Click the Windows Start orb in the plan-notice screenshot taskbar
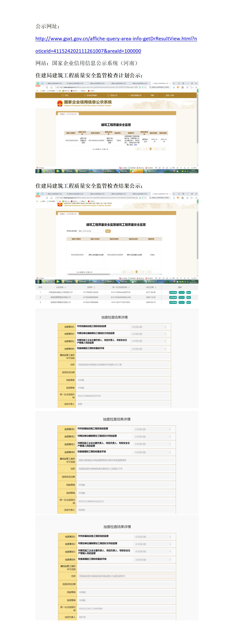This screenshot has width=234, height=644. click(38, 171)
